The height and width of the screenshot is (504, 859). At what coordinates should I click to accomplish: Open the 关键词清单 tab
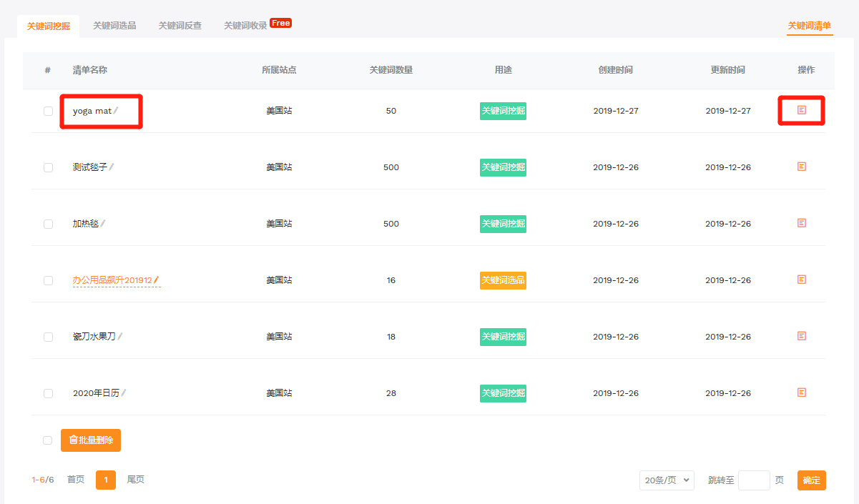tap(810, 26)
